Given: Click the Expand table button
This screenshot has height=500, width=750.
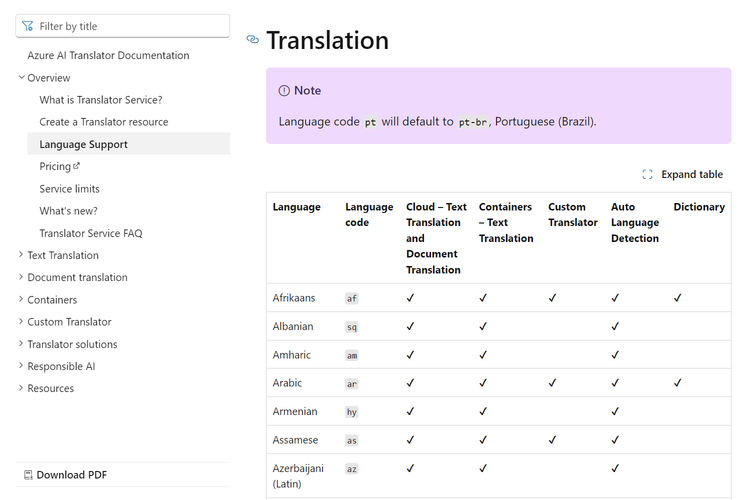Looking at the screenshot, I should [x=683, y=175].
